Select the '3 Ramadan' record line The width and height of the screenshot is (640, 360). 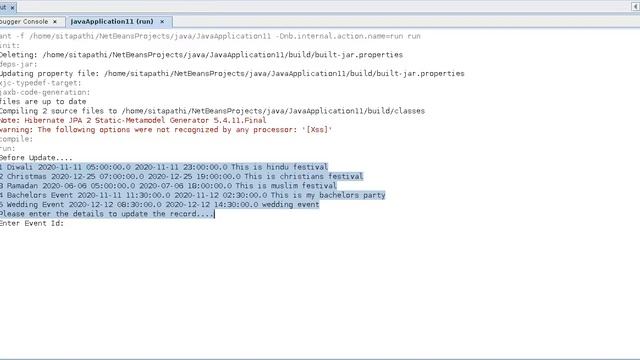pos(168,186)
